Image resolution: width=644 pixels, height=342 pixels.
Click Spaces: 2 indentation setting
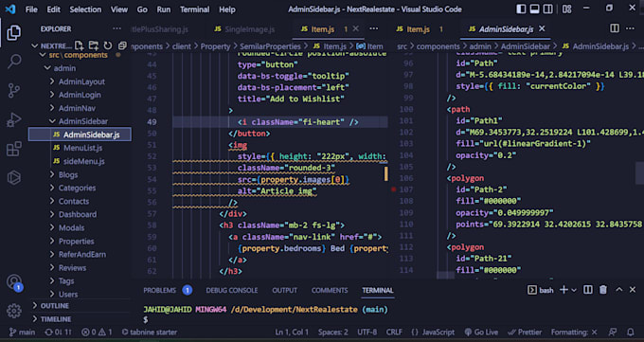point(332,333)
